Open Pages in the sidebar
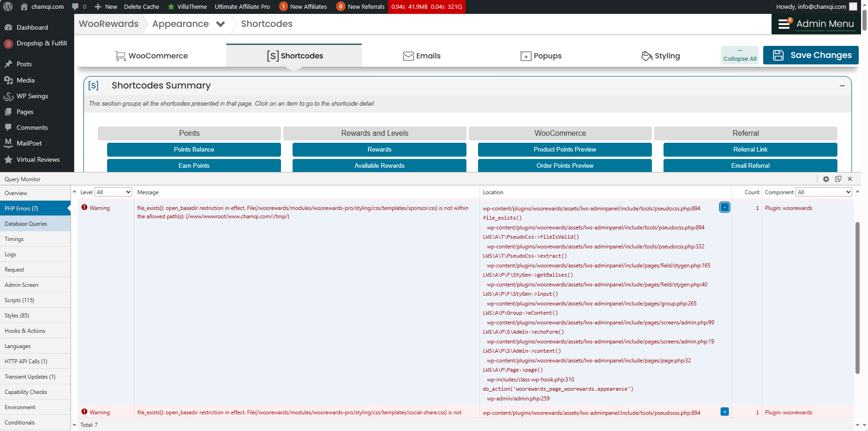The width and height of the screenshot is (868, 431). (x=37, y=112)
